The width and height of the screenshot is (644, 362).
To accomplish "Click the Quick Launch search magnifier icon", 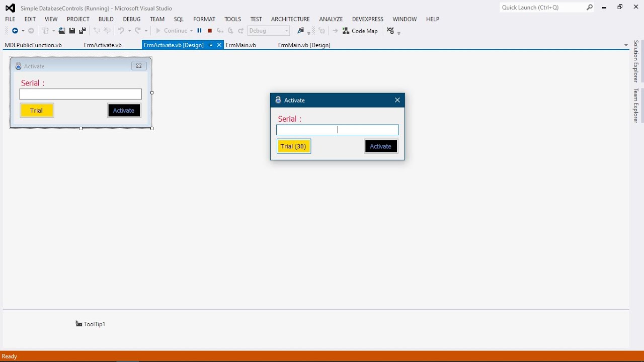I will [x=590, y=8].
